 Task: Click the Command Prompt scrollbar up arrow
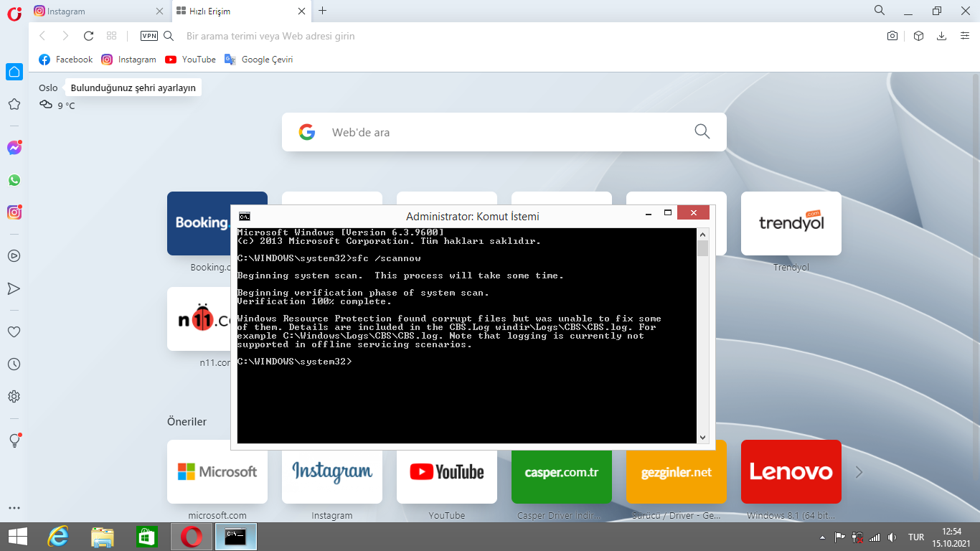point(703,234)
